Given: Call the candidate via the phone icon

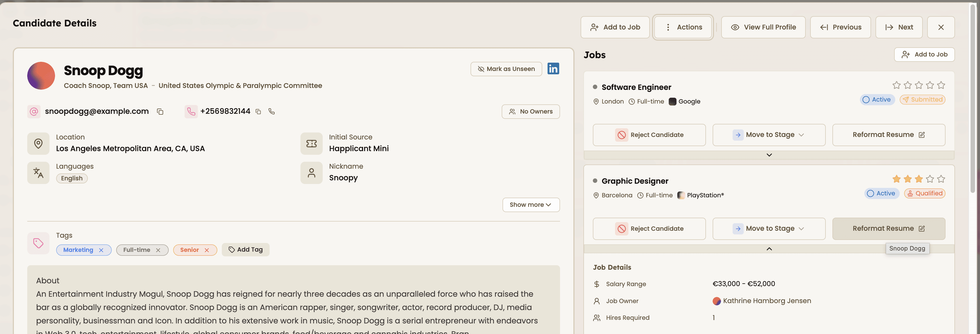Looking at the screenshot, I should (272, 111).
